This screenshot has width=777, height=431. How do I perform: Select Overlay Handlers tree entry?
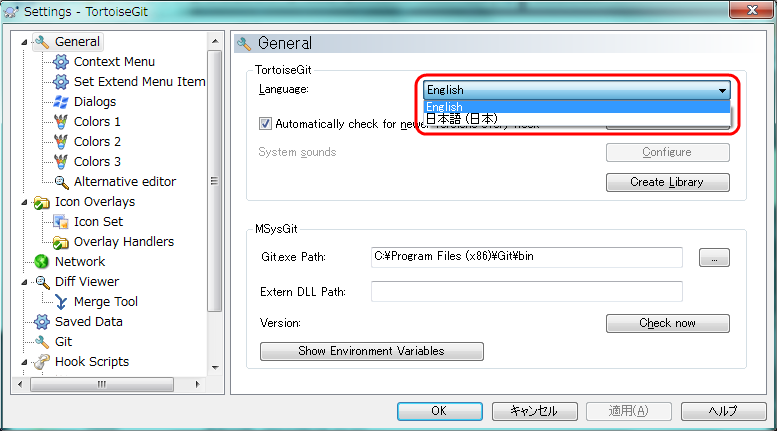pos(124,242)
